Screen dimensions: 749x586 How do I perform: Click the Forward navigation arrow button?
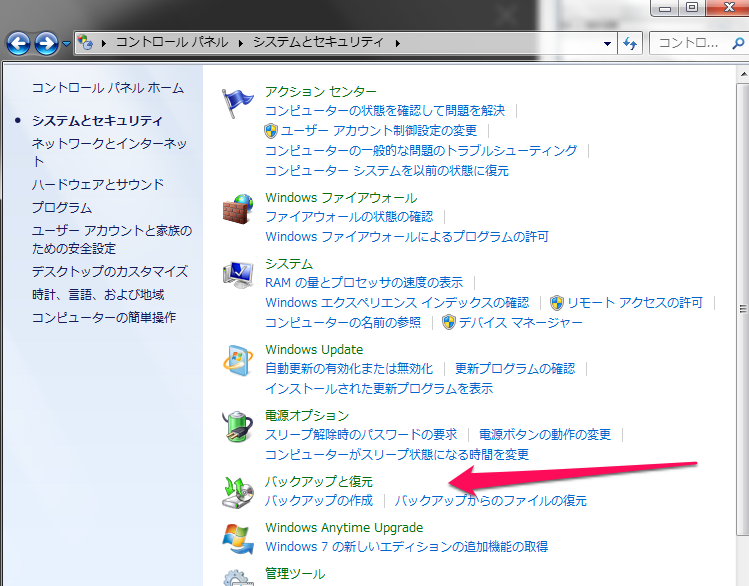(46, 43)
